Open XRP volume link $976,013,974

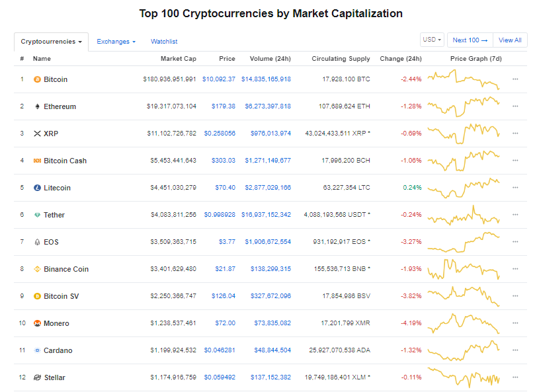(270, 133)
